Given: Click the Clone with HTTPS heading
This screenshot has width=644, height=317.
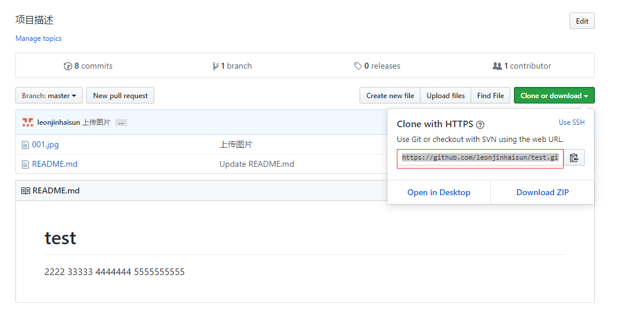Looking at the screenshot, I should pyautogui.click(x=435, y=124).
